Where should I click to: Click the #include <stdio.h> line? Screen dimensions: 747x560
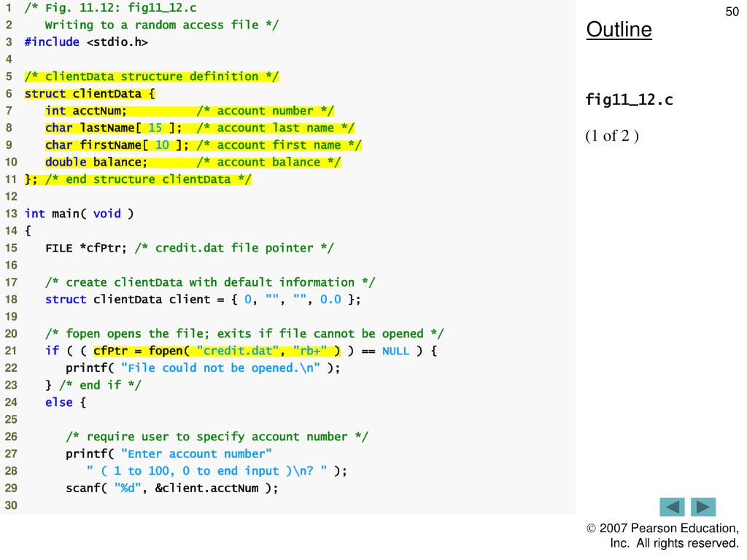pyautogui.click(x=86, y=42)
